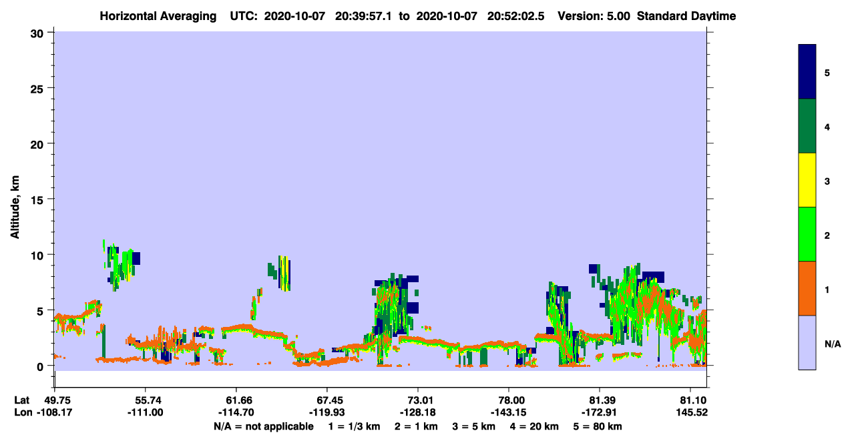
Task: Click longitude value 145.52
Action: 692,412
